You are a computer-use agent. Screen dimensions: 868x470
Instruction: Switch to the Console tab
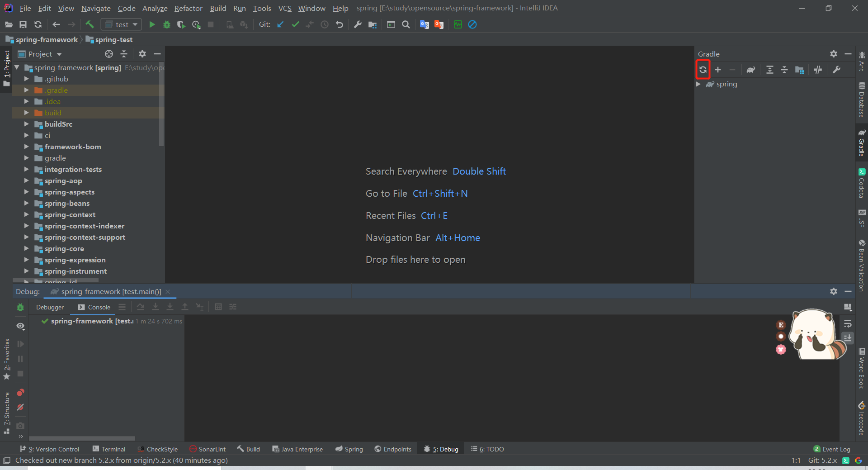coord(94,307)
